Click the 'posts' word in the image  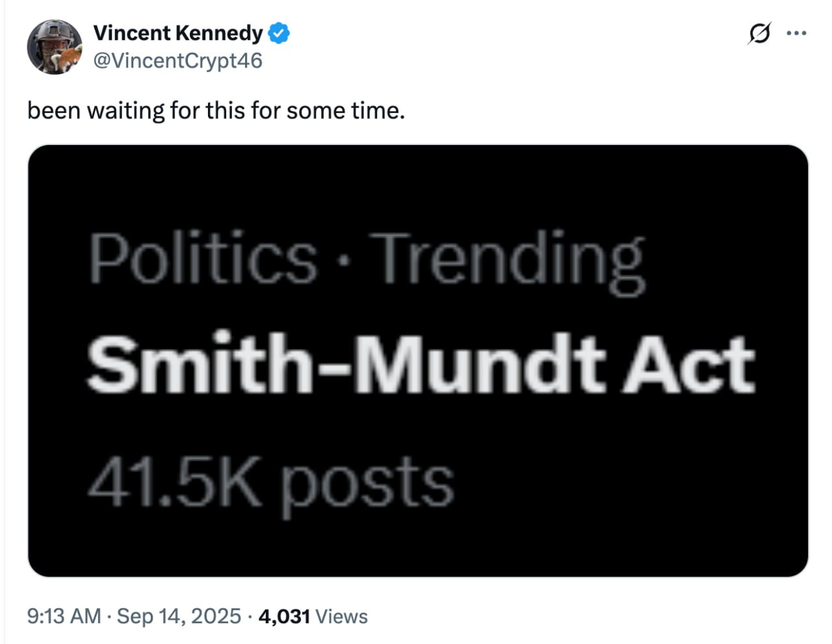[x=367, y=485]
